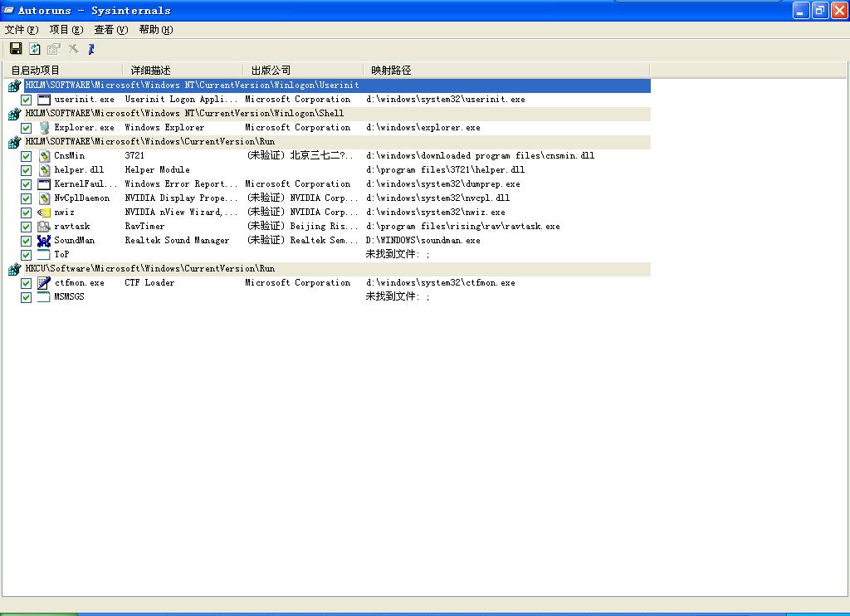Image resolution: width=850 pixels, height=616 pixels.
Task: Toggle the ctfmon.exe checkbox
Action: (27, 283)
